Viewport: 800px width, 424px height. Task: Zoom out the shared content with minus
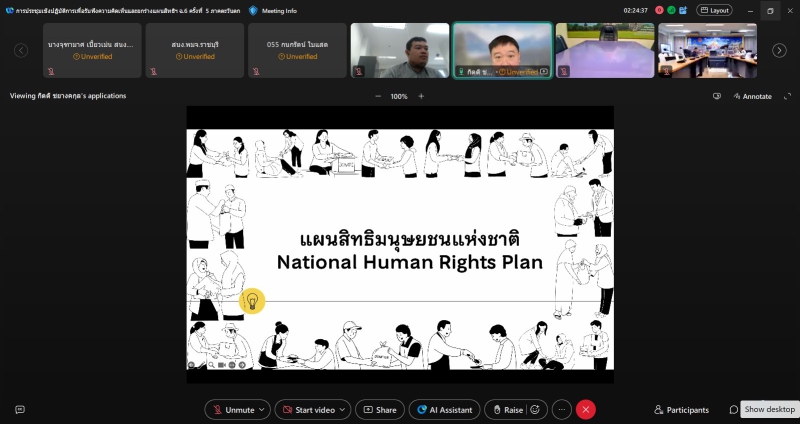click(378, 96)
